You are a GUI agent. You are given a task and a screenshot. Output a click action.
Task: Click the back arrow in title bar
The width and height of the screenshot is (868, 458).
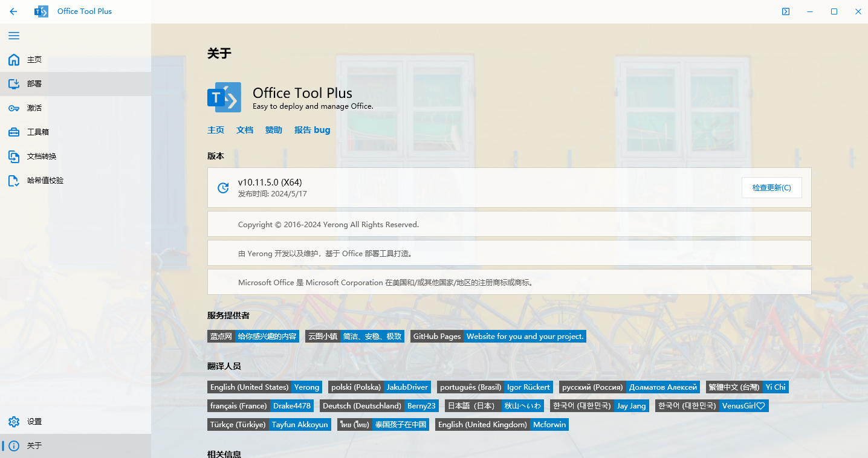pos(14,11)
